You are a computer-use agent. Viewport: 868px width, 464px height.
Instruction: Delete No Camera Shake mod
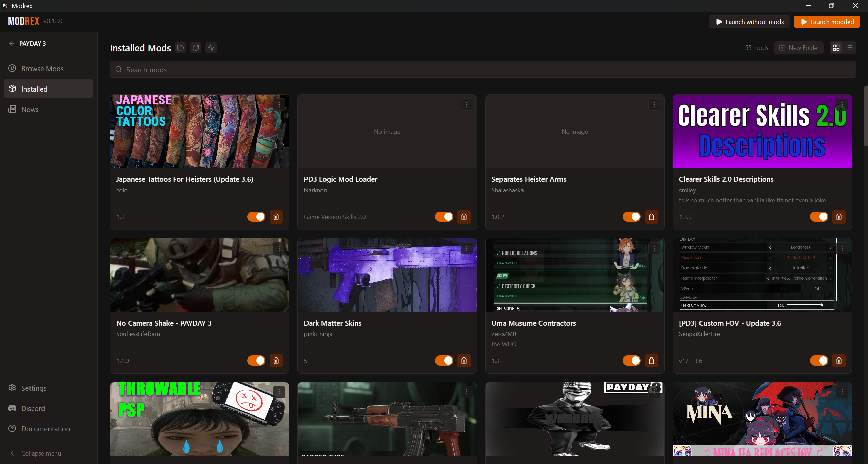(276, 361)
